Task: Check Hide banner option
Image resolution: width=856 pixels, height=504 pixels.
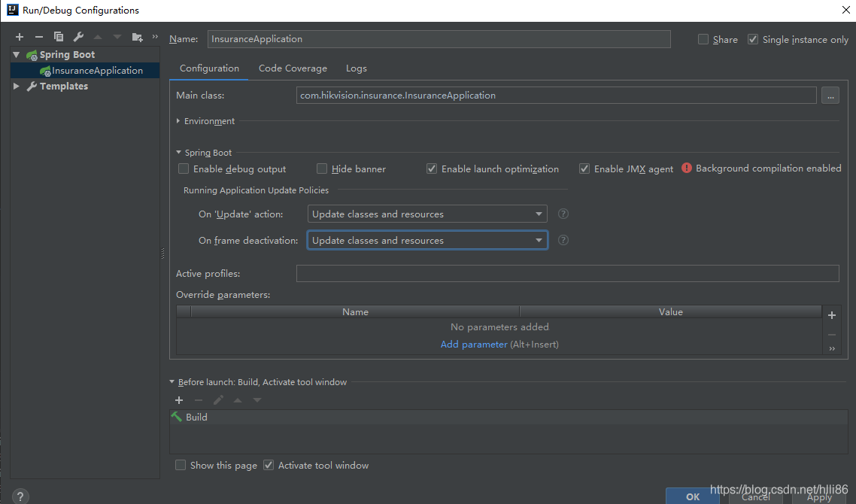Action: point(322,169)
